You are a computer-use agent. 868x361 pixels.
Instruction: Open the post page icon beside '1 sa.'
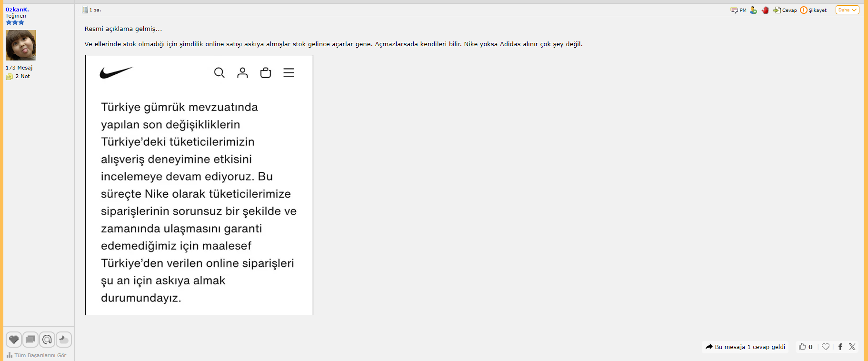point(85,10)
